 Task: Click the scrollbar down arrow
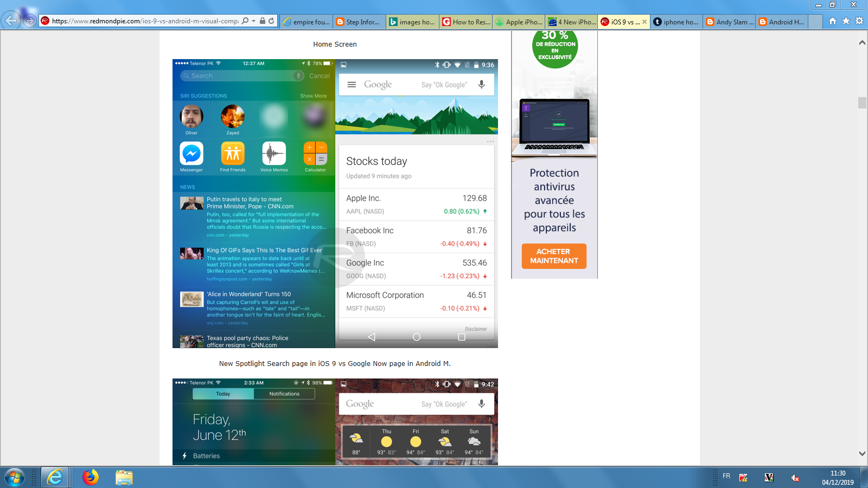coord(862,453)
